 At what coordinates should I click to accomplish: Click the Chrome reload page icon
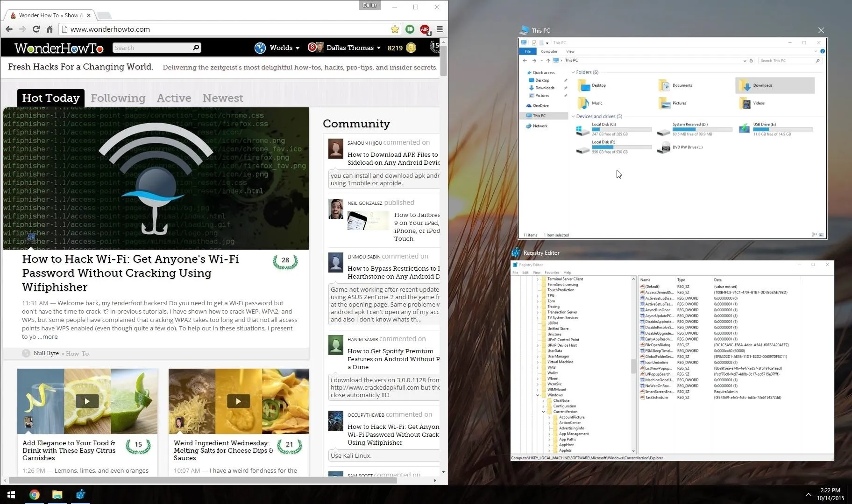coord(36,29)
